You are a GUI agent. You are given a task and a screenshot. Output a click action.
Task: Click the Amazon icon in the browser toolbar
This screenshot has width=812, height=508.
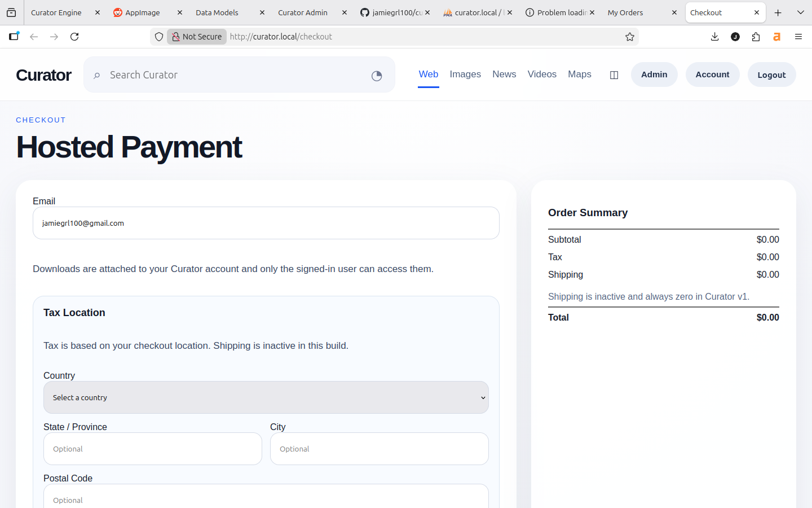pyautogui.click(x=776, y=36)
